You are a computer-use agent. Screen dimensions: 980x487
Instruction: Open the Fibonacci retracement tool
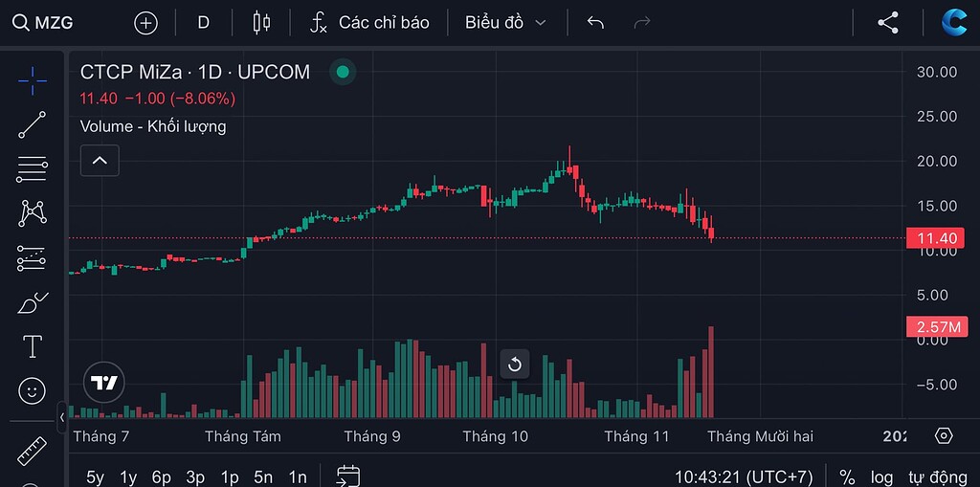33,169
